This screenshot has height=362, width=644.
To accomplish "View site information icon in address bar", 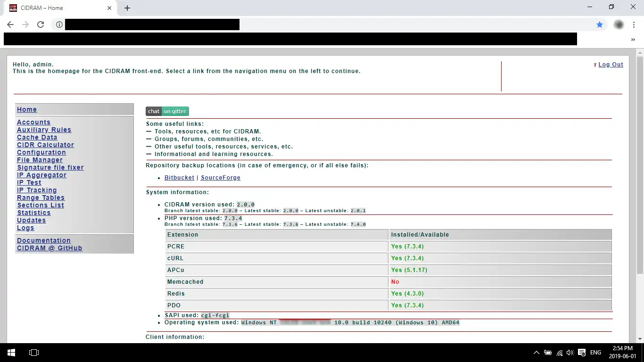I will (x=59, y=25).
